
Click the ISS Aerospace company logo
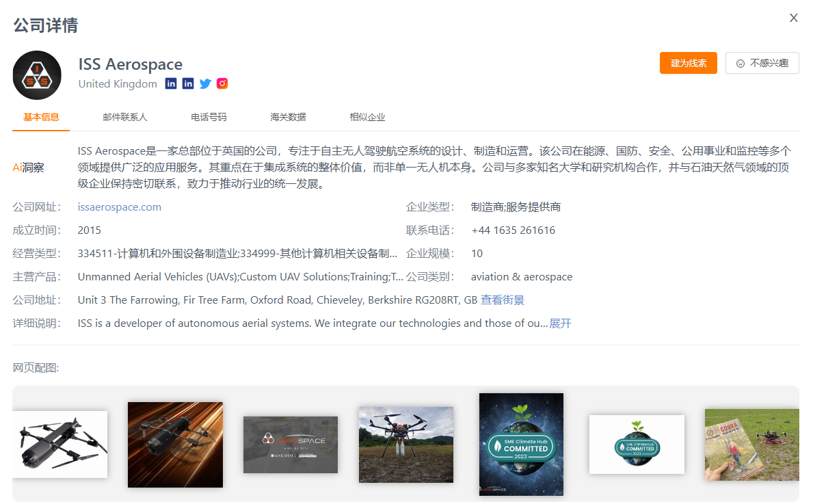tap(37, 75)
